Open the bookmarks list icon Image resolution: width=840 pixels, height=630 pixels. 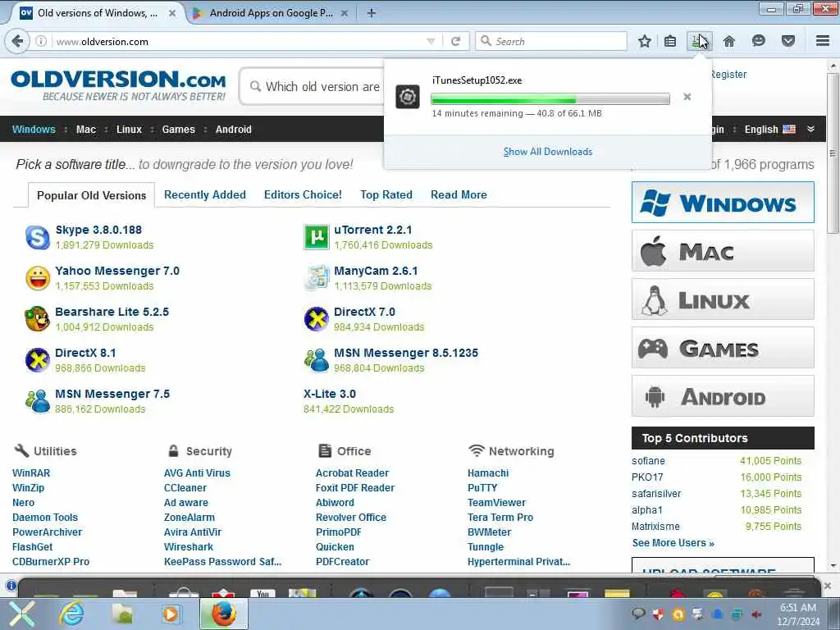coord(669,41)
